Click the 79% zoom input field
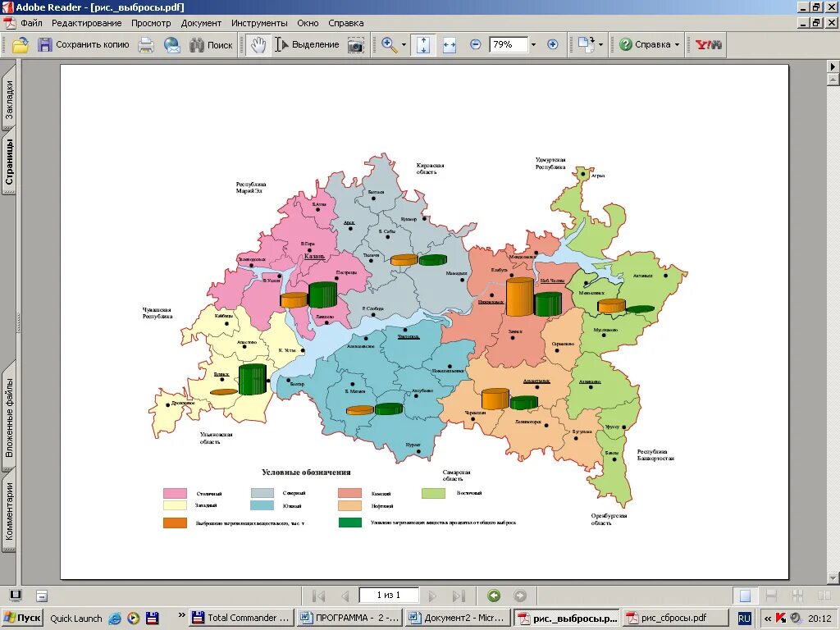The image size is (840, 630). click(x=509, y=44)
